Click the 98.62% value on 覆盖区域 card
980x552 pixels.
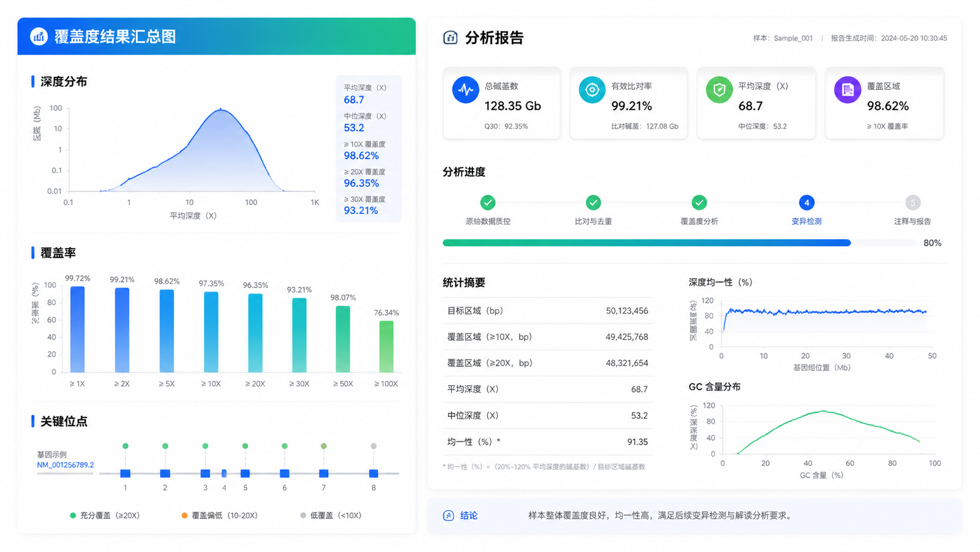887,106
